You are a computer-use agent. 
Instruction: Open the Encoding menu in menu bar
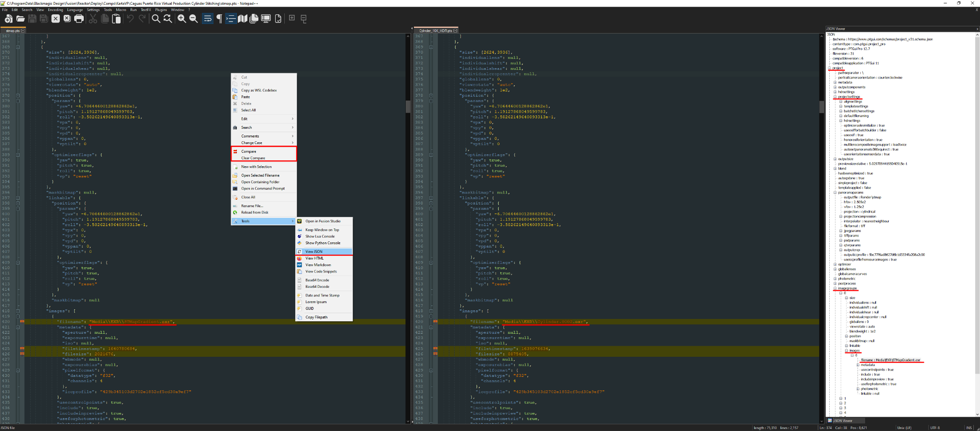56,10
